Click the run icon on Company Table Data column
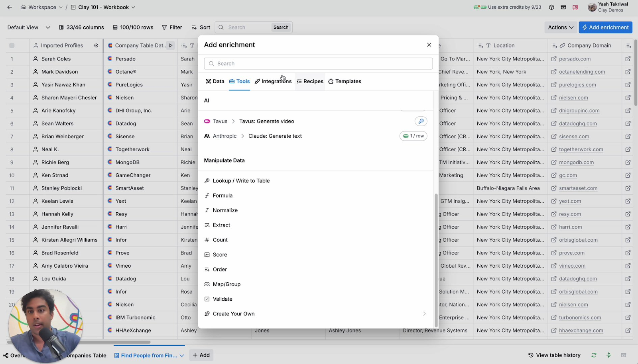The height and width of the screenshot is (364, 638). point(171,45)
